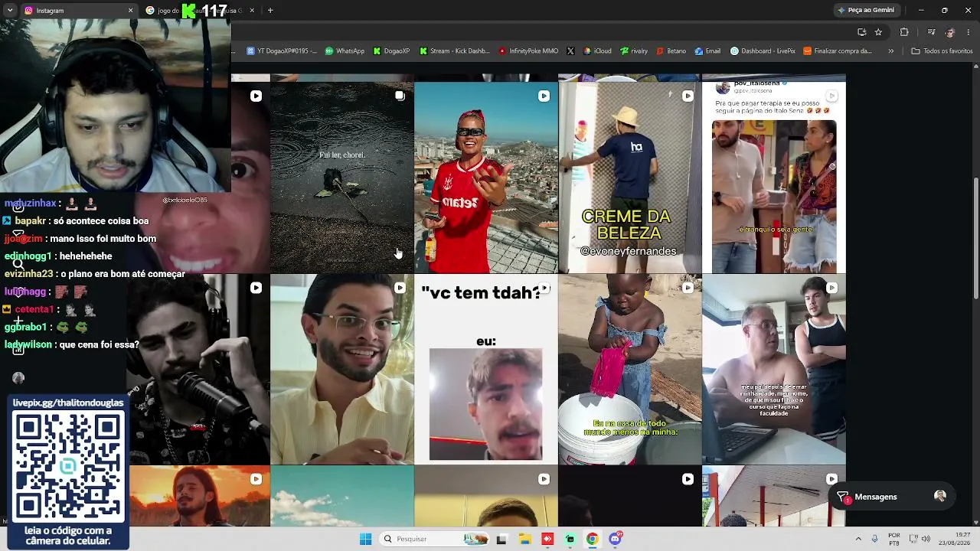
Task: Switch to the Google search tab
Action: [x=199, y=11]
